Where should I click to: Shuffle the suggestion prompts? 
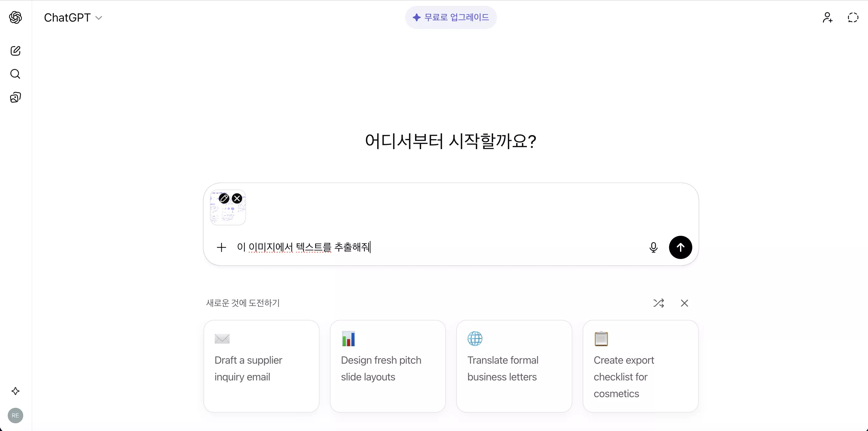click(659, 303)
